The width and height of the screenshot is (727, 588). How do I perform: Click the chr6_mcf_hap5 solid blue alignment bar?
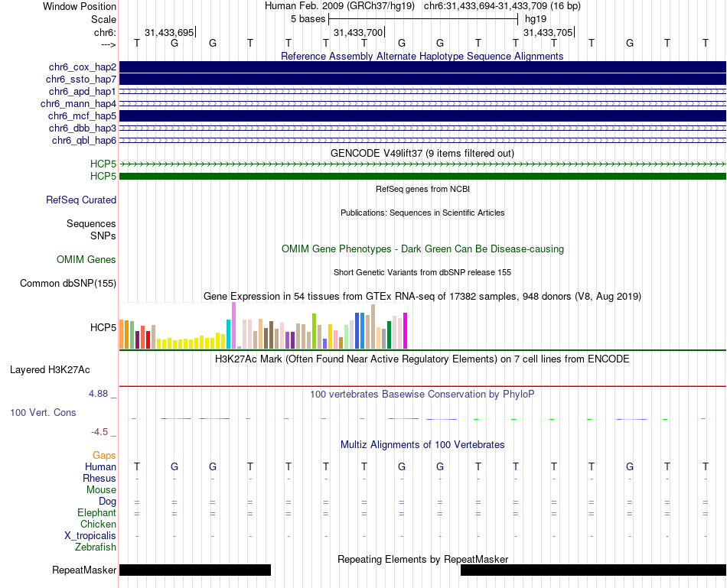[x=422, y=115]
